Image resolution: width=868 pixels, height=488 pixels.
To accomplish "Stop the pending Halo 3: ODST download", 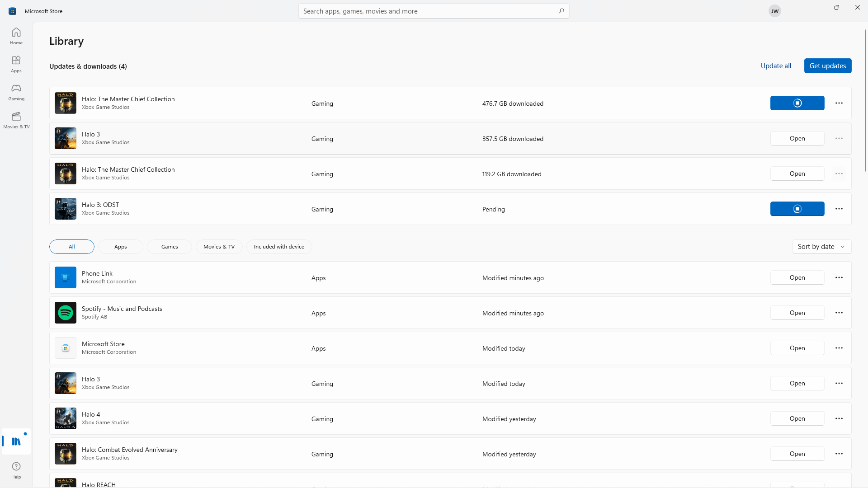I will tap(797, 209).
